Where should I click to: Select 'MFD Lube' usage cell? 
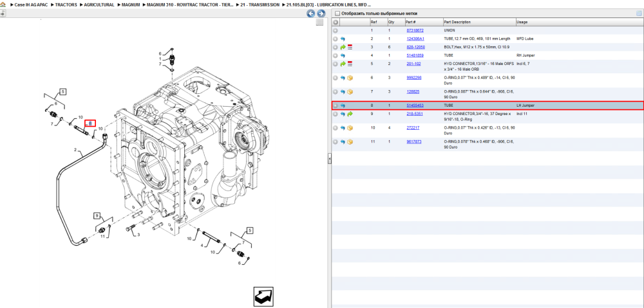coord(525,39)
